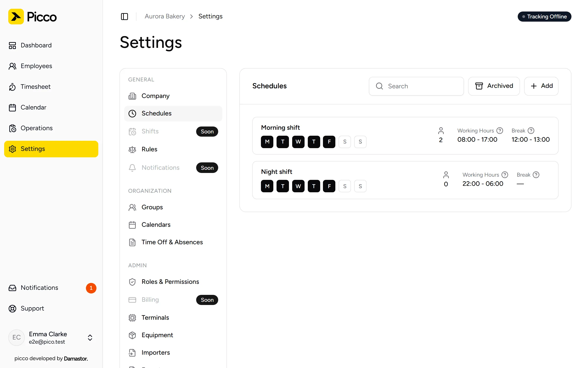Viewport: 588px width, 368px height.
Task: Click the Night shift employee count icon
Action: click(x=446, y=175)
